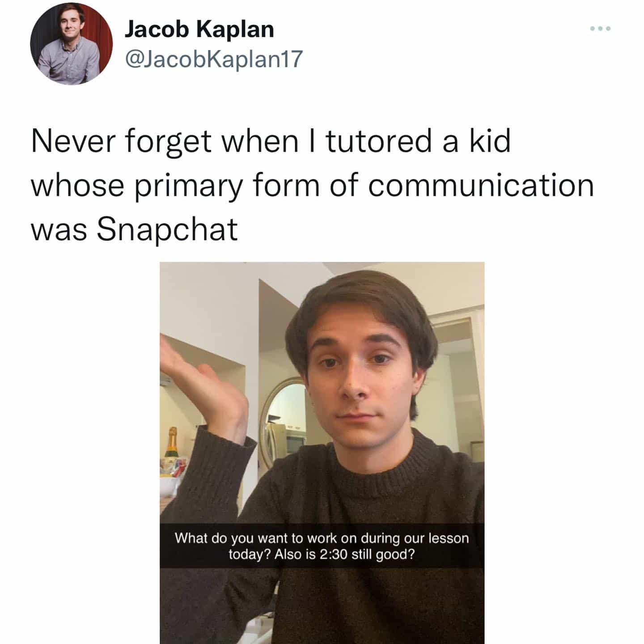Click the '2:30' time in the caption
Image resolution: width=644 pixels, height=644 pixels.
point(334,555)
